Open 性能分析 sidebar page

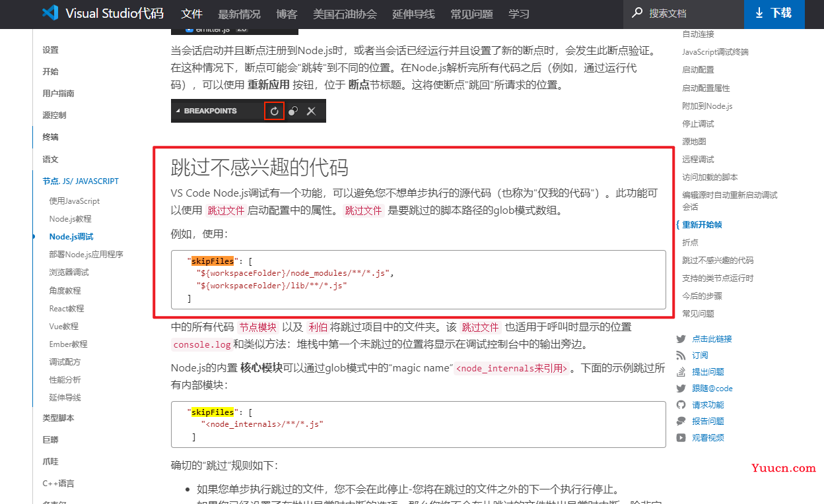[x=65, y=379]
